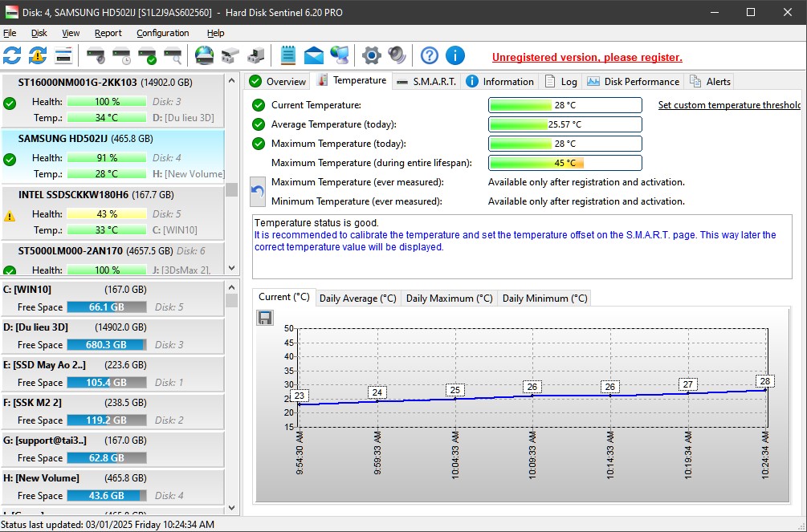This screenshot has width=807, height=532.
Task: Click the disk list scrollbar down arrow
Action: tap(232, 269)
